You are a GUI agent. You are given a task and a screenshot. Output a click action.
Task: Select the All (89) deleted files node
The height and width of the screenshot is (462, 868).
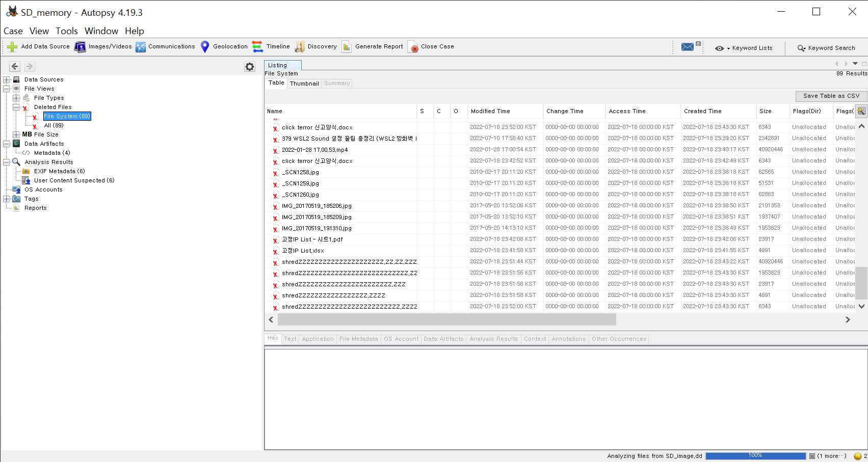pyautogui.click(x=54, y=125)
